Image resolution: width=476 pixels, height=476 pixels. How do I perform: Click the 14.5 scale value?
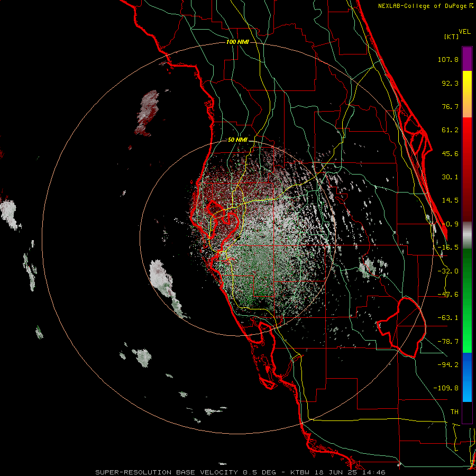click(x=450, y=200)
